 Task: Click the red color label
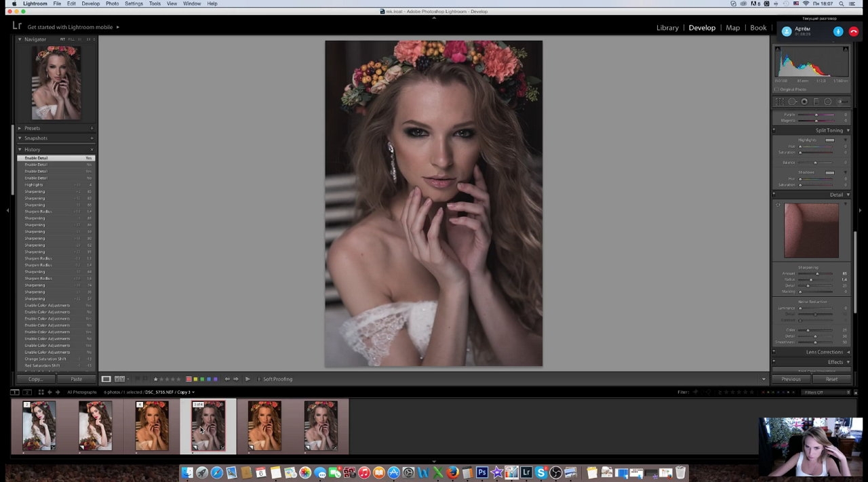click(x=189, y=379)
